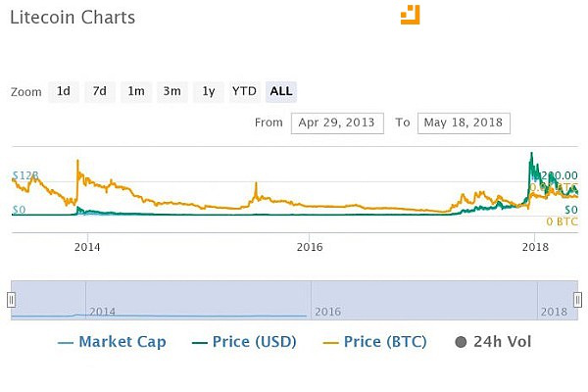Hide the Price (BTC) series

point(377,342)
